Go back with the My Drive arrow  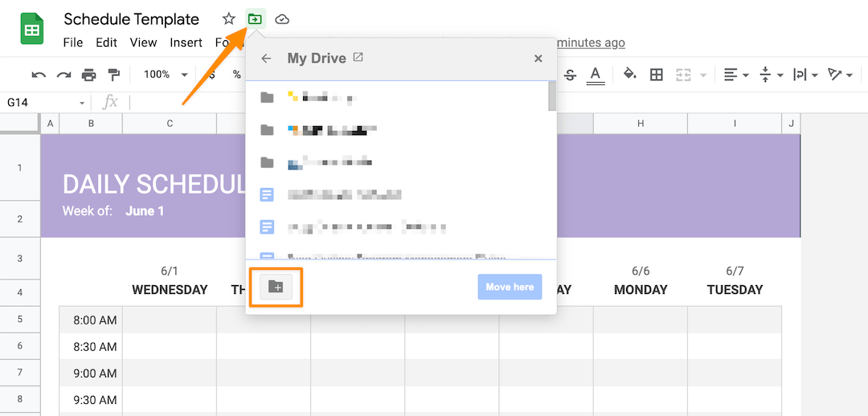(x=267, y=59)
